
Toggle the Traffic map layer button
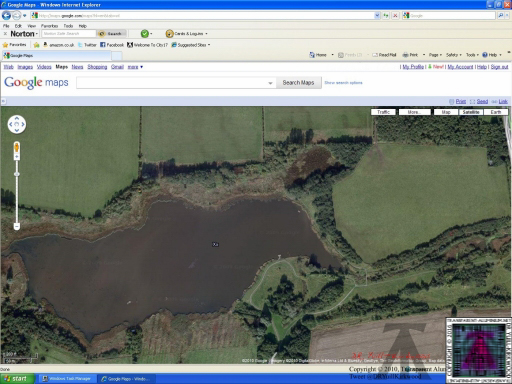coord(383,112)
